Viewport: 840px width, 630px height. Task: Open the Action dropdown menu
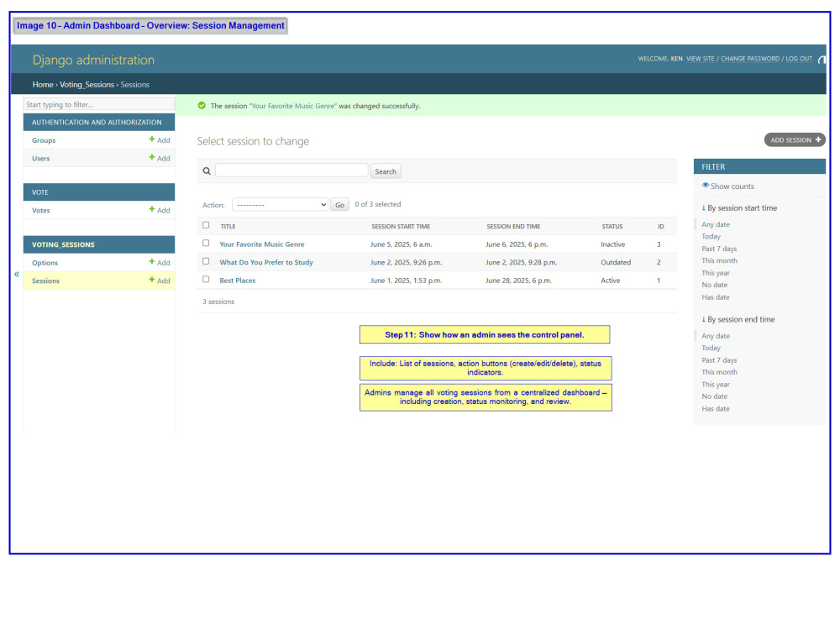[x=281, y=205]
